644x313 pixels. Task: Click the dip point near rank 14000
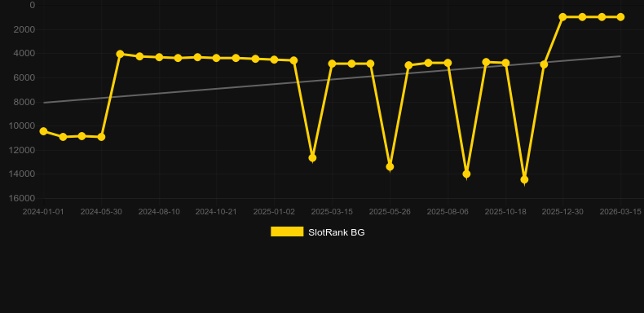tap(466, 174)
